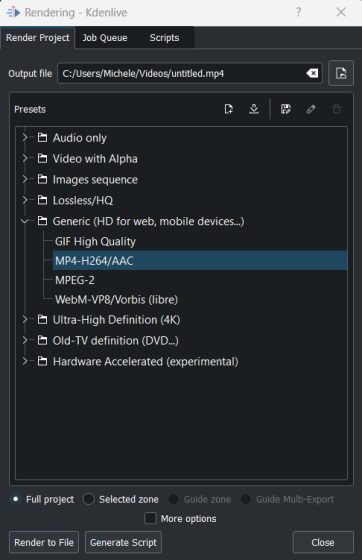Switch to the Render Project tab
The width and height of the screenshot is (362, 560).
tap(37, 38)
